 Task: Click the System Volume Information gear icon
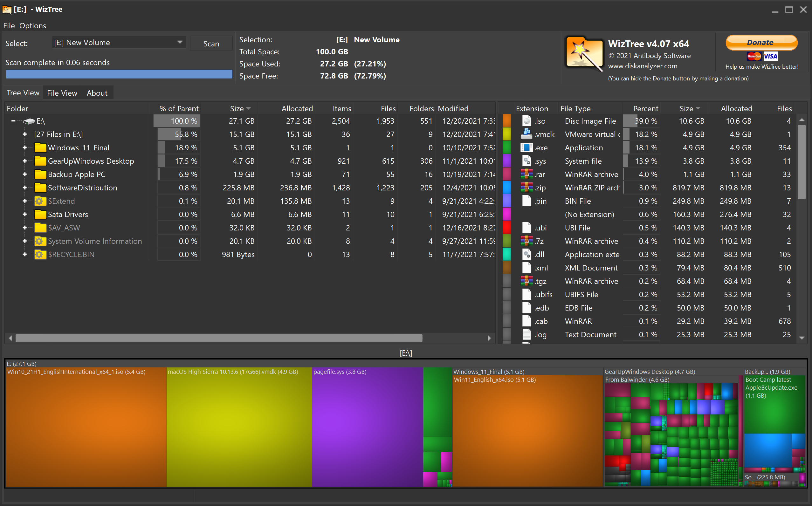pos(40,241)
